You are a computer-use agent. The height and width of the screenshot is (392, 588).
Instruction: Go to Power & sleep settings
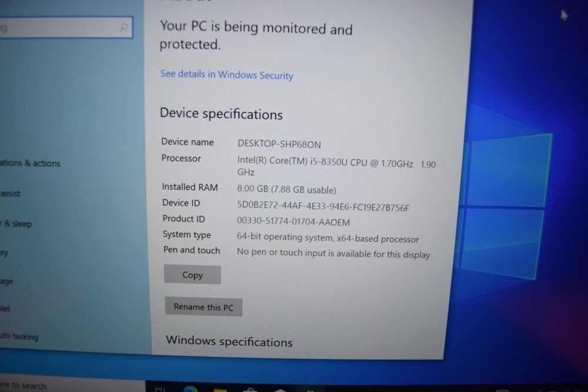[x=16, y=224]
